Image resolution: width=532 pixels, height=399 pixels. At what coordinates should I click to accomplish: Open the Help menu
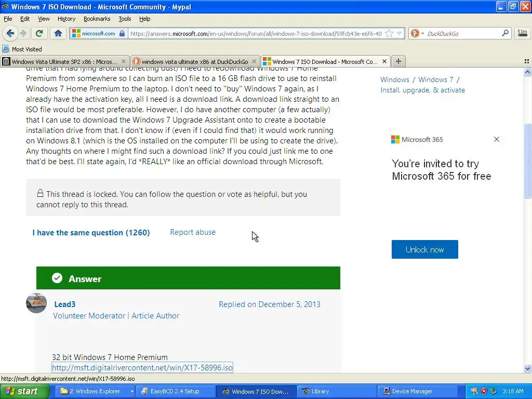144,19
